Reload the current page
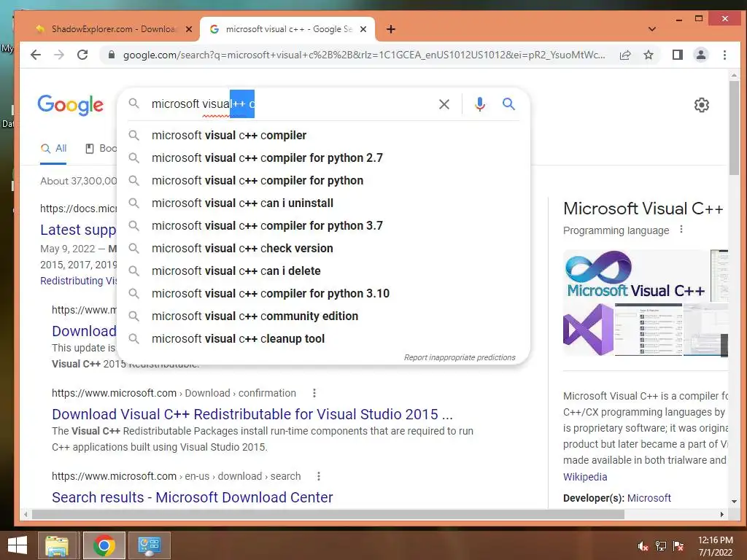 click(x=82, y=55)
